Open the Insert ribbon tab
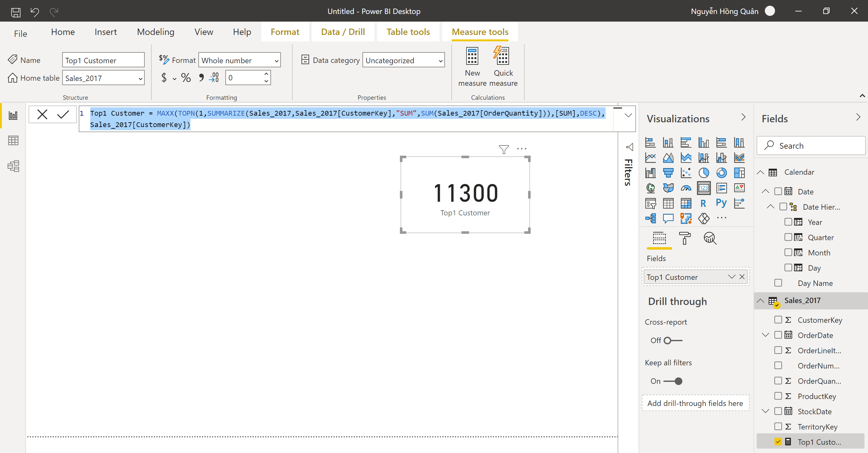Viewport: 868px width, 453px height. pyautogui.click(x=105, y=32)
